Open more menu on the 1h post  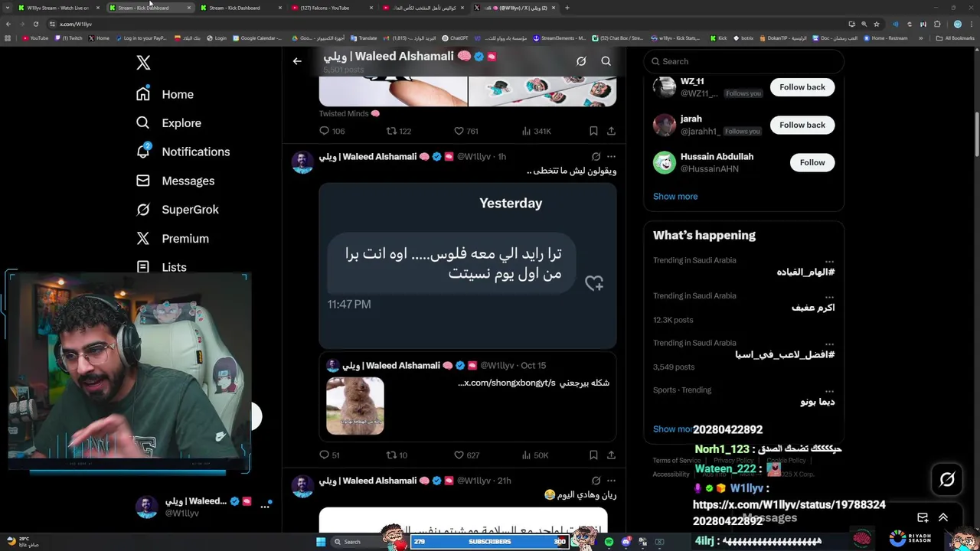tap(611, 157)
